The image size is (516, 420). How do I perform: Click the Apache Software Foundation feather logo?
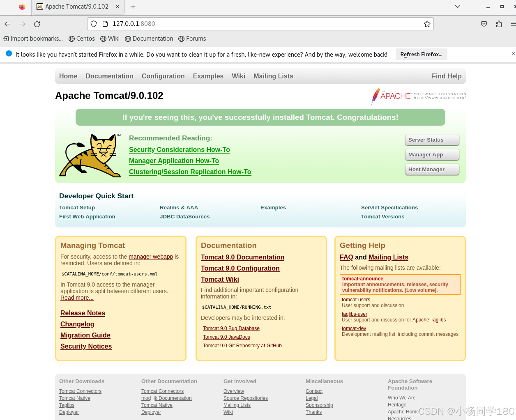click(x=418, y=96)
